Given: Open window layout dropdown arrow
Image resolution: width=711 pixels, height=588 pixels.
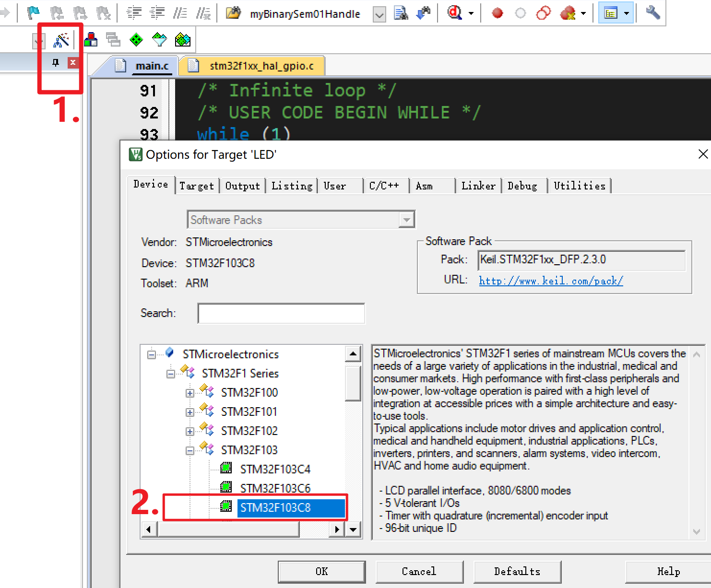Looking at the screenshot, I should point(627,13).
